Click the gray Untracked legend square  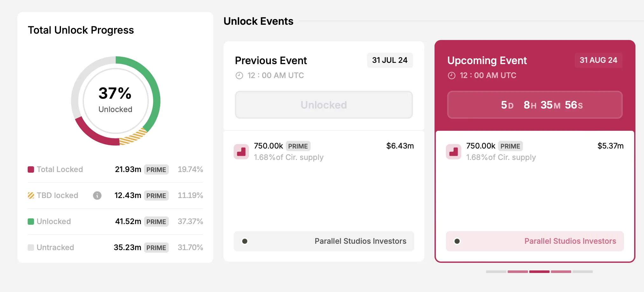point(31,248)
